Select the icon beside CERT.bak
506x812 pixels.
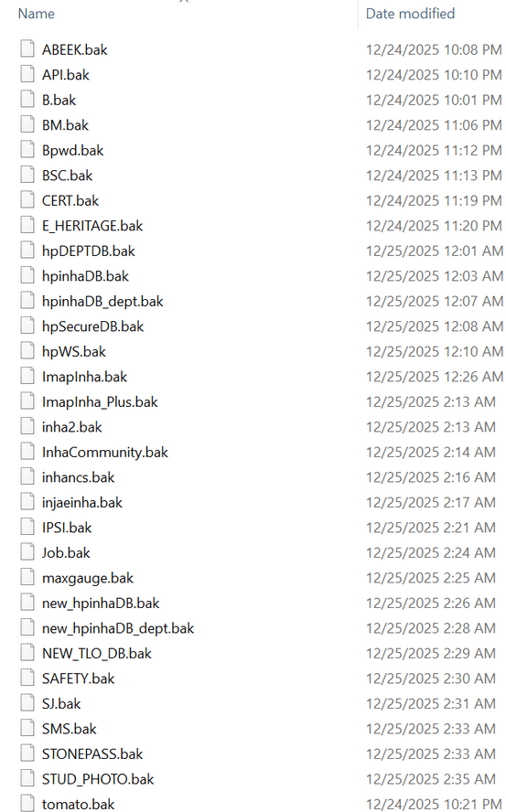pyautogui.click(x=27, y=200)
